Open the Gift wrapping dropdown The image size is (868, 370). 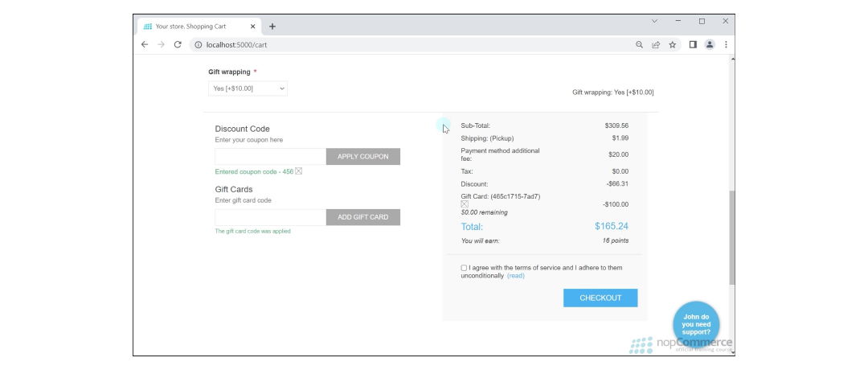click(x=248, y=88)
